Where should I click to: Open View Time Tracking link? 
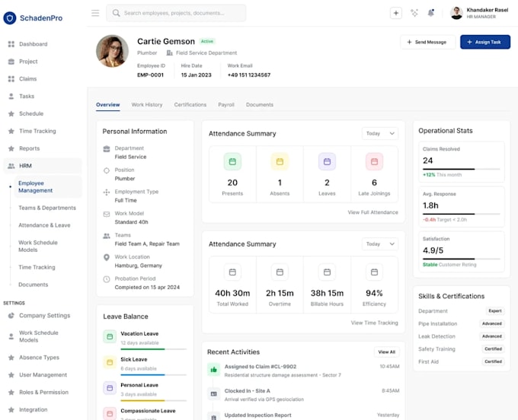374,323
